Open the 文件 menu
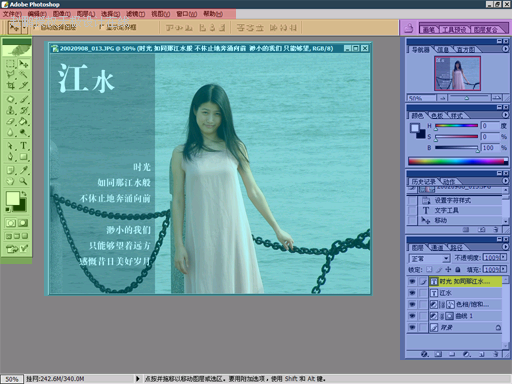 [12, 14]
